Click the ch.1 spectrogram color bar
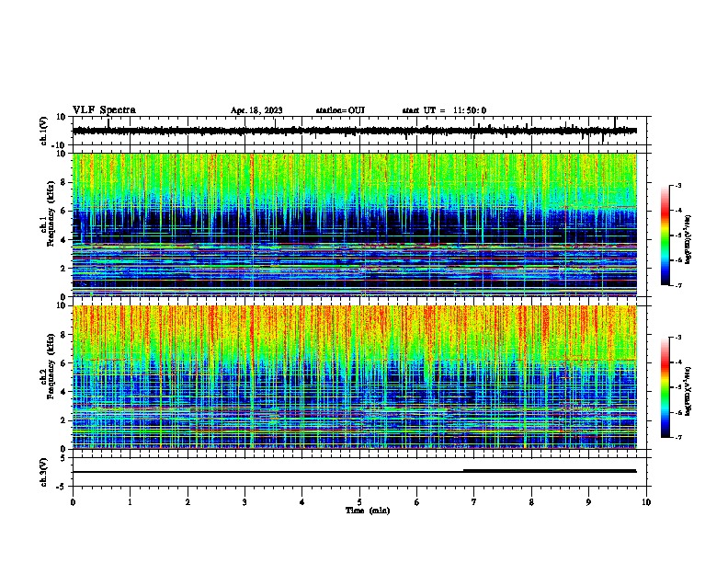The height and width of the screenshot is (563, 728). click(x=665, y=236)
